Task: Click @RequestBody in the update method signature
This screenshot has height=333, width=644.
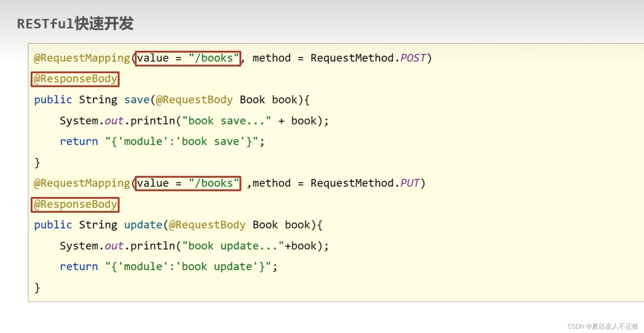Action: pyautogui.click(x=207, y=225)
